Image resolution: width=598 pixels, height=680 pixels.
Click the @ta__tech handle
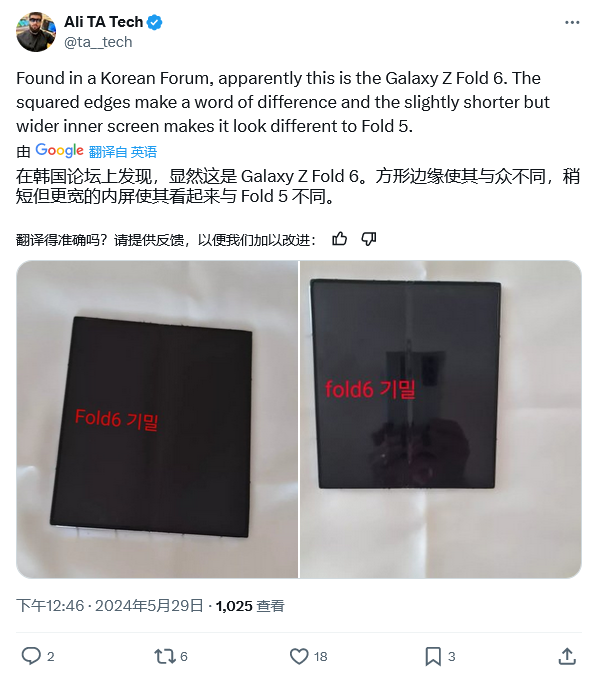coord(98,42)
